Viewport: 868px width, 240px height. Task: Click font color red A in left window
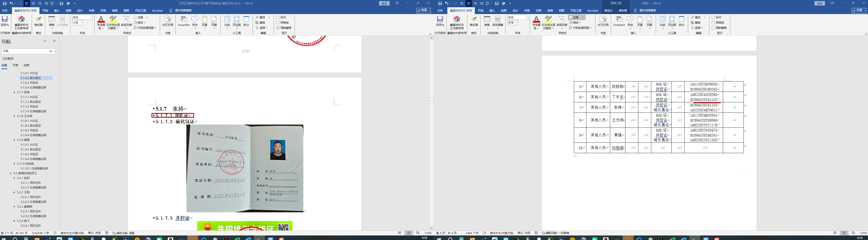[101, 20]
